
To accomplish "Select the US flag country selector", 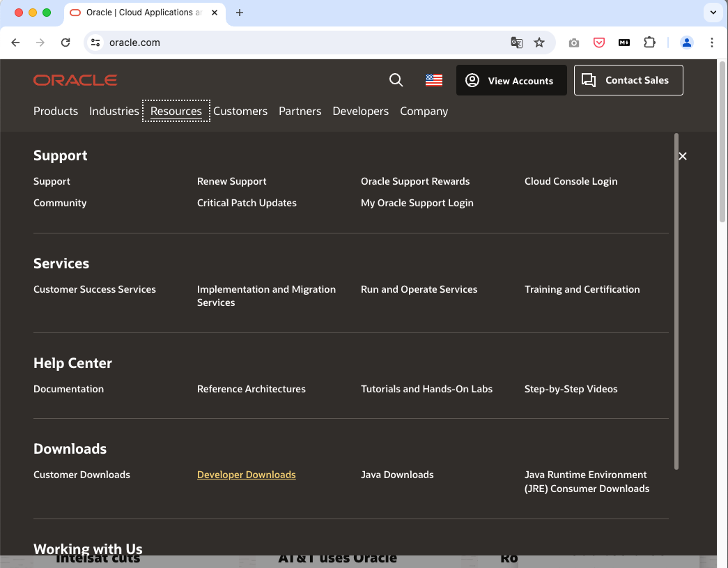I will pyautogui.click(x=433, y=80).
